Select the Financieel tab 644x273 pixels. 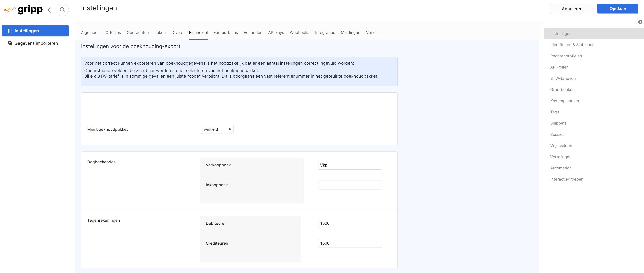(x=198, y=32)
